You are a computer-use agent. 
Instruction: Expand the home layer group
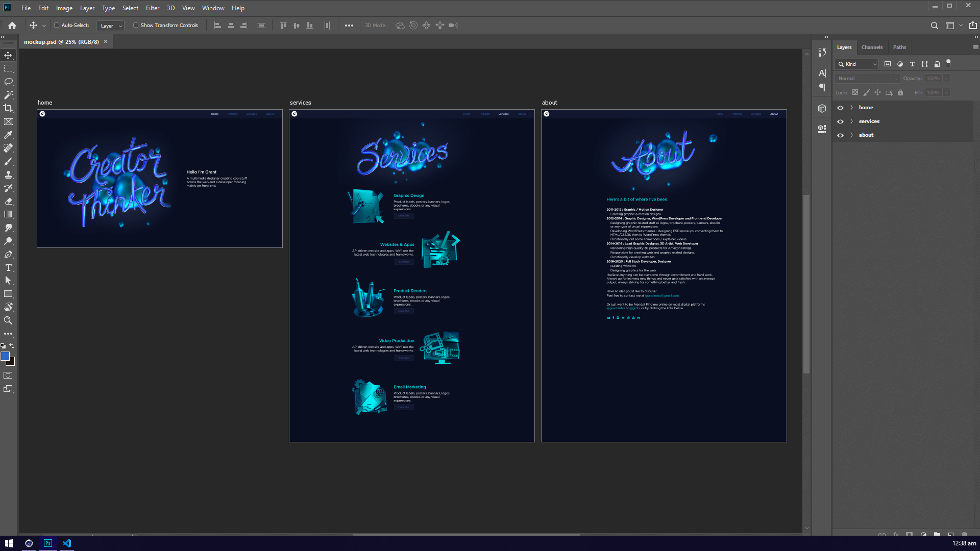tap(851, 108)
